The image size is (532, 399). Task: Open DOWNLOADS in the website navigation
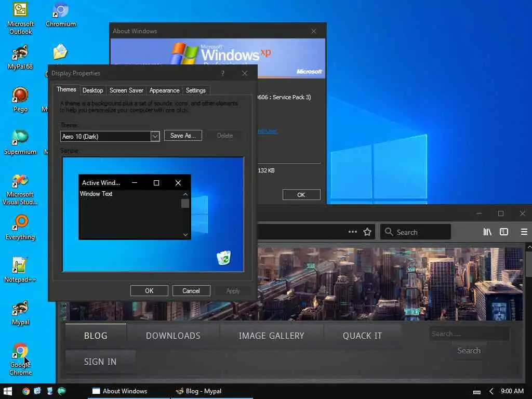(x=173, y=336)
